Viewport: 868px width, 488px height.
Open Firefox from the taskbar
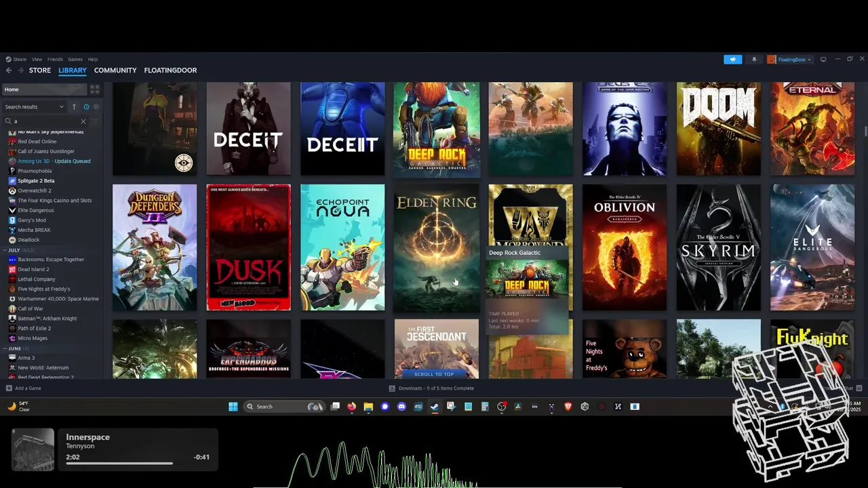pos(351,407)
